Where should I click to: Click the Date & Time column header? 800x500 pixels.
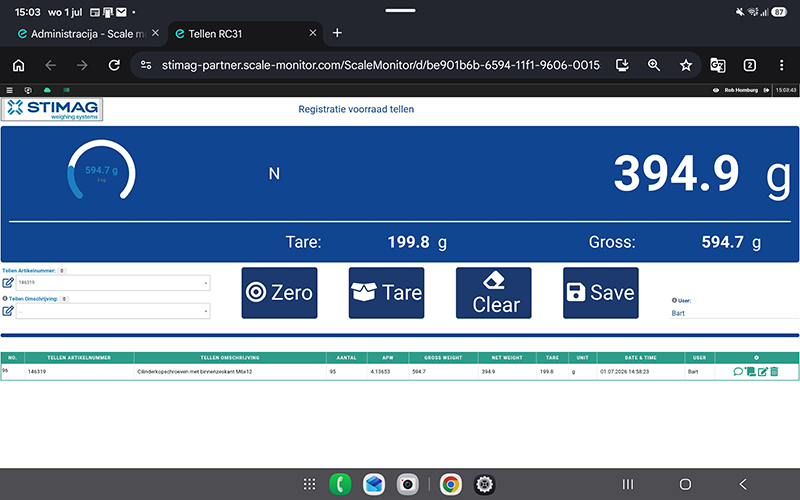(x=640, y=358)
